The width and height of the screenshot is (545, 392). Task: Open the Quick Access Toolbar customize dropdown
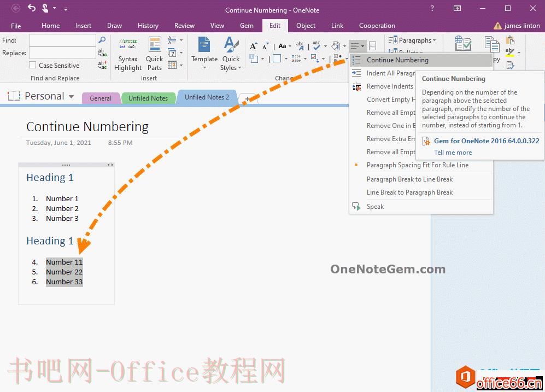[x=66, y=9]
